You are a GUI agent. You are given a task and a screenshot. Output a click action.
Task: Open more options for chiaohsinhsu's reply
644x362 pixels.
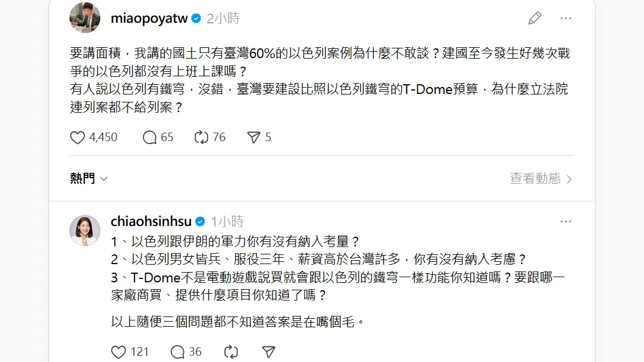(x=565, y=221)
